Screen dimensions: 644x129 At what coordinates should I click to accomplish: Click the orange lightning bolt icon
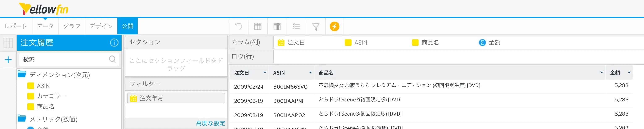tap(334, 26)
